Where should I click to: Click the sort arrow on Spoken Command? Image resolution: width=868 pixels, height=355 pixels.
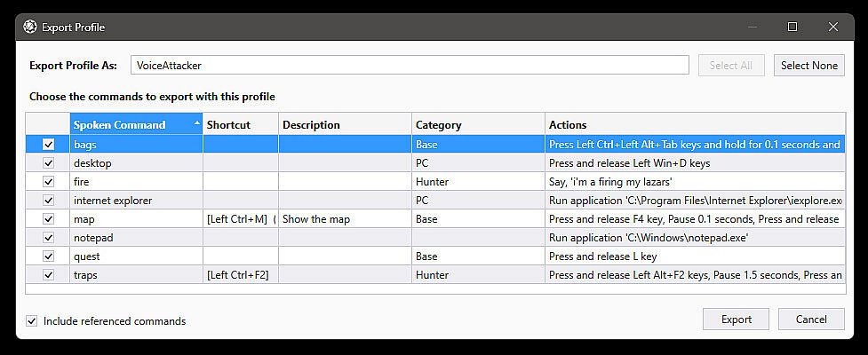pyautogui.click(x=196, y=121)
